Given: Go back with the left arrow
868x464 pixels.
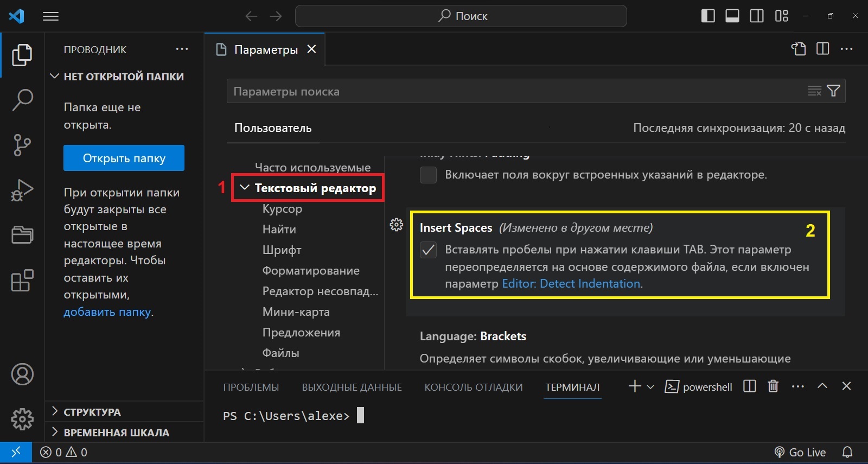Looking at the screenshot, I should (251, 16).
